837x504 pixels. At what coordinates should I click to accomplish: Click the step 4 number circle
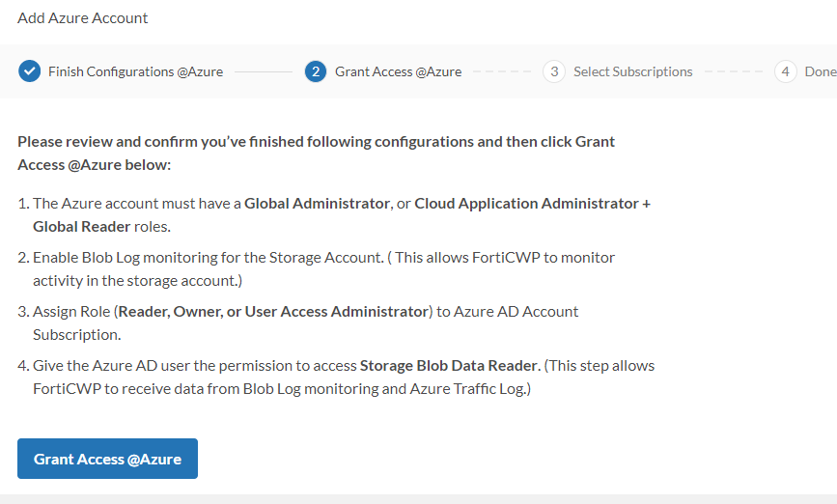pos(786,71)
